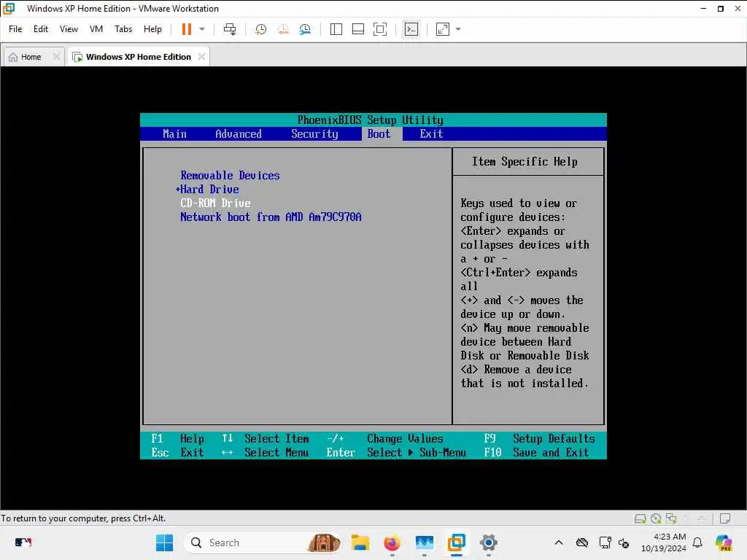Viewport: 747px width, 560px height.
Task: Click the network adapter status icon
Action: (671, 518)
